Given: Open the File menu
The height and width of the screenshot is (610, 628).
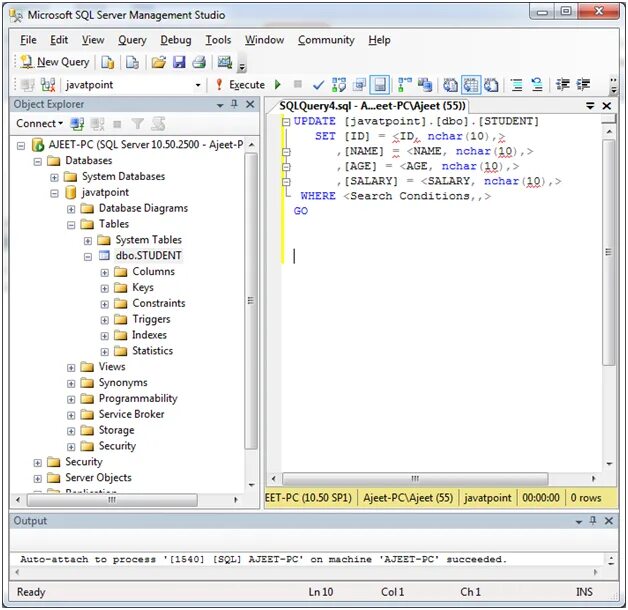Looking at the screenshot, I should click(28, 40).
